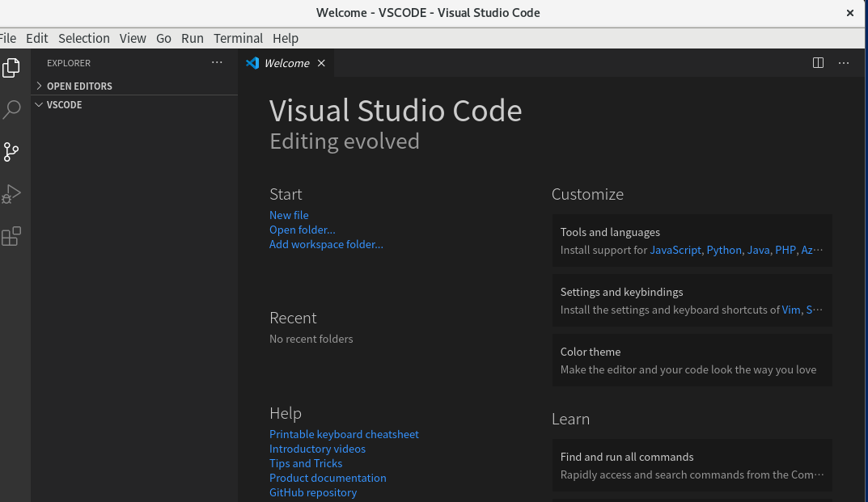
Task: Open the Terminal menu
Action: pos(238,38)
